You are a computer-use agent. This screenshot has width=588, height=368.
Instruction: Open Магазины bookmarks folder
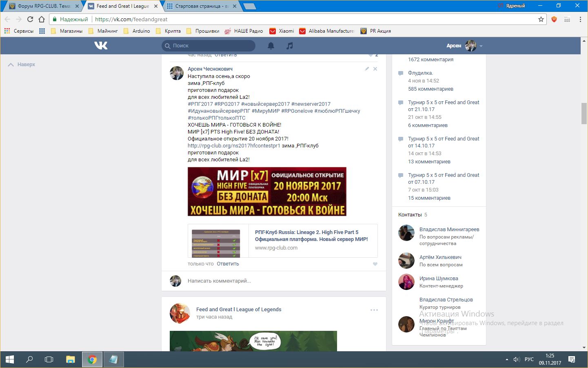pos(67,31)
